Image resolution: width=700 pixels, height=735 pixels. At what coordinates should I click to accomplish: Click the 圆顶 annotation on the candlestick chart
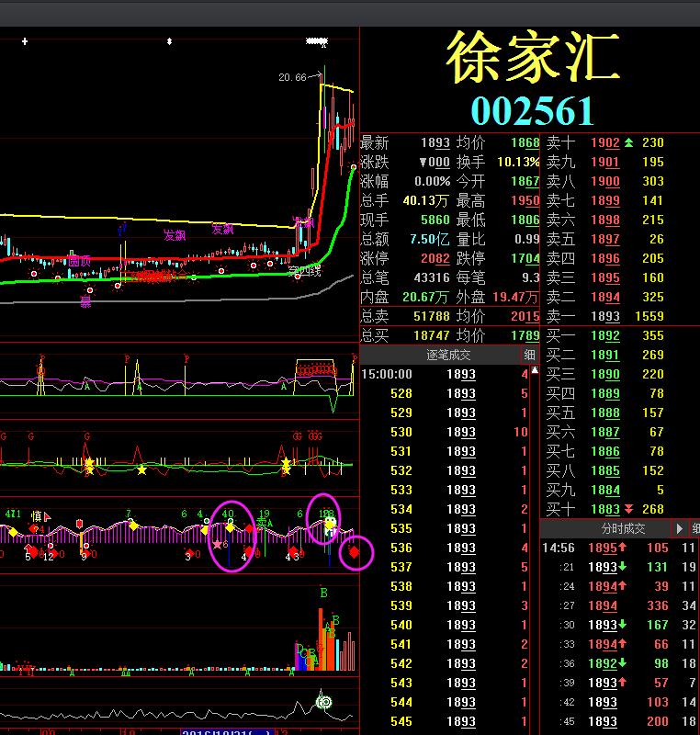coord(79,261)
